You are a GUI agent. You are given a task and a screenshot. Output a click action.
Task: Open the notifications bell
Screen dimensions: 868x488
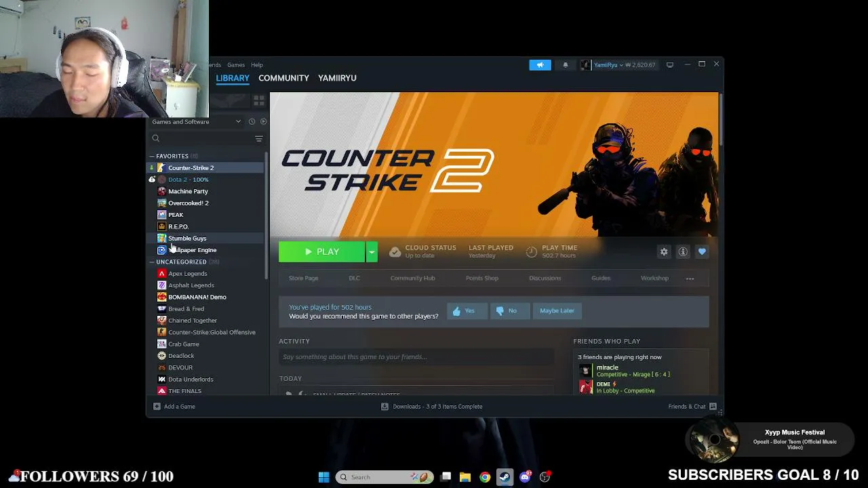[x=566, y=65]
